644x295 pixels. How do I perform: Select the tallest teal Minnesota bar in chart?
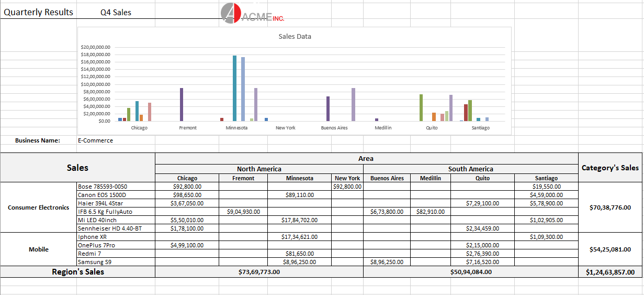click(x=235, y=88)
